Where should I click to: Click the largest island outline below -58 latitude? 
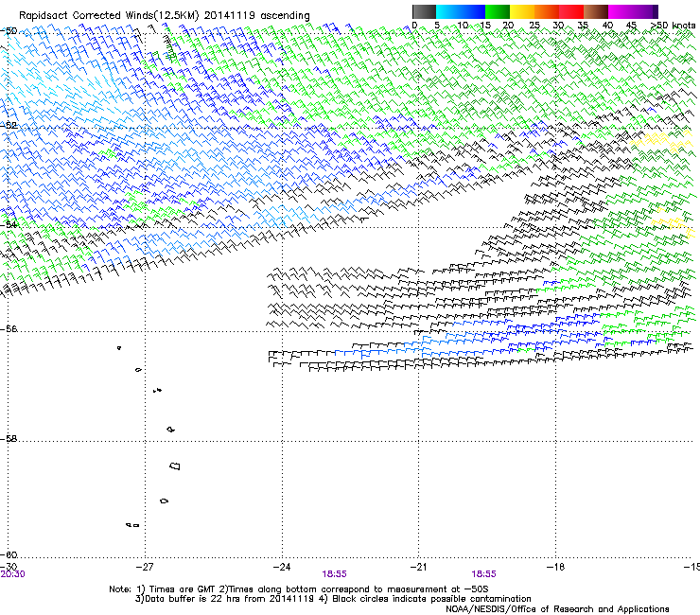(x=175, y=466)
